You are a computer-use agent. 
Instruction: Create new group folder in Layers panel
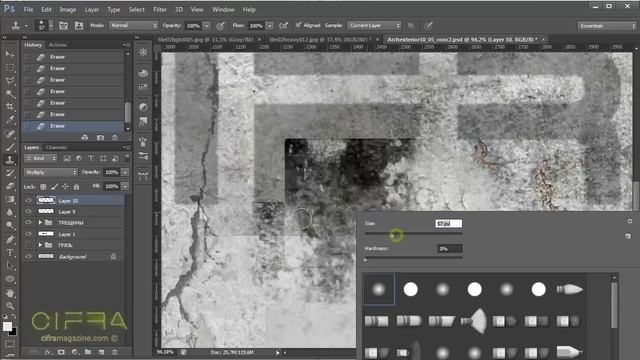88,352
